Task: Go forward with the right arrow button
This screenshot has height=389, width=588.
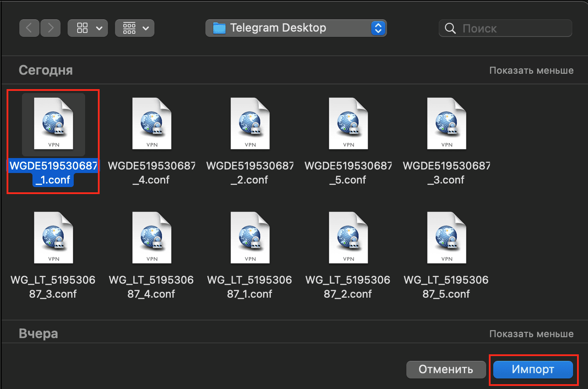Action: 50,29
